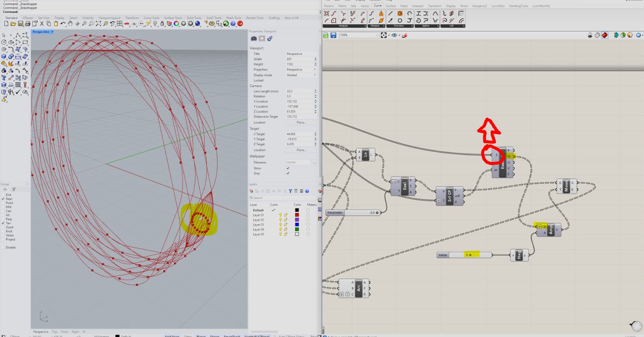Open the Curve Tools toolbar tab
This screenshot has width=644, height=337.
[151, 18]
